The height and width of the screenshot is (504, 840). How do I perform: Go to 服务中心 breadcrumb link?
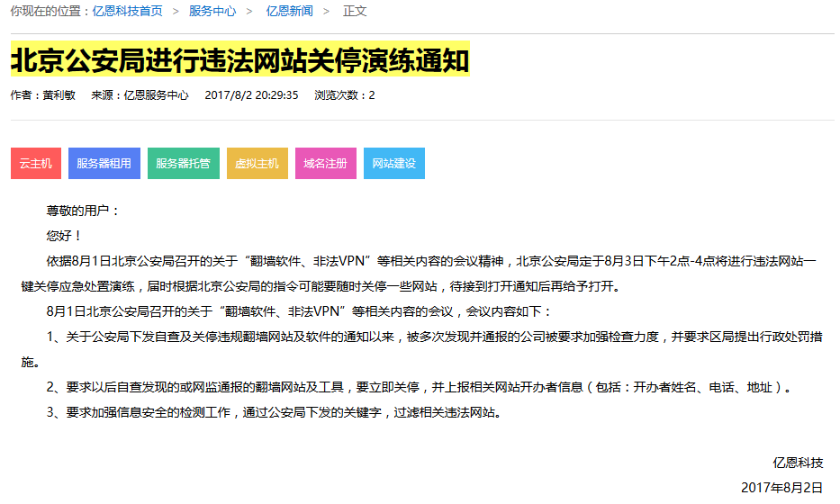tap(212, 11)
